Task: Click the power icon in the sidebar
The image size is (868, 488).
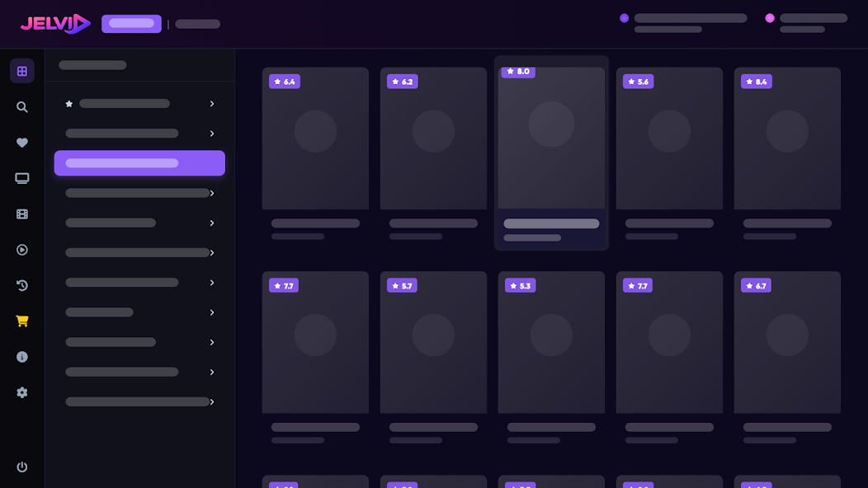Action: pos(22,467)
